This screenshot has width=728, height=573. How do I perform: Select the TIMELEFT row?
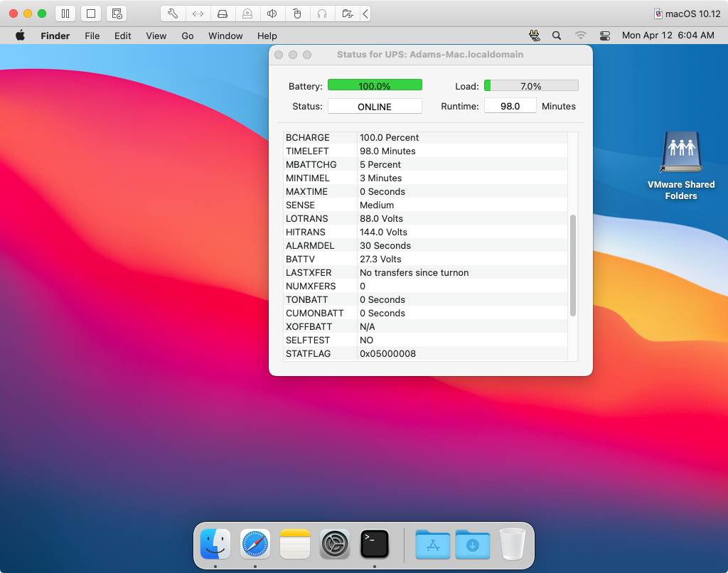[x=425, y=151]
